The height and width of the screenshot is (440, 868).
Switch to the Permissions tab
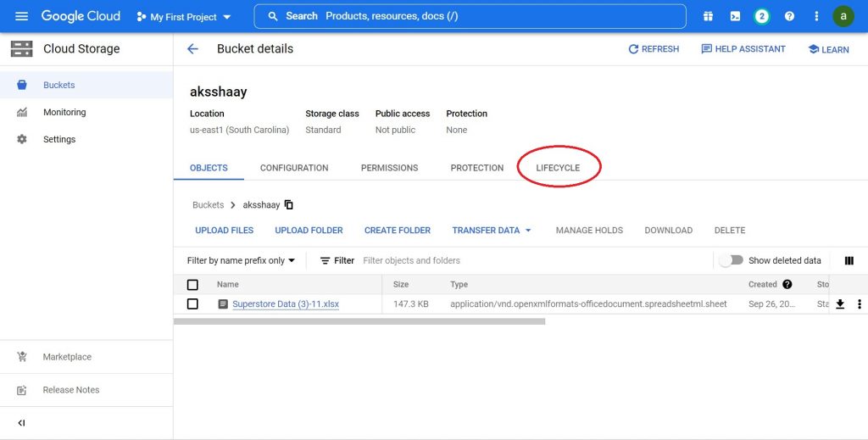(x=389, y=168)
